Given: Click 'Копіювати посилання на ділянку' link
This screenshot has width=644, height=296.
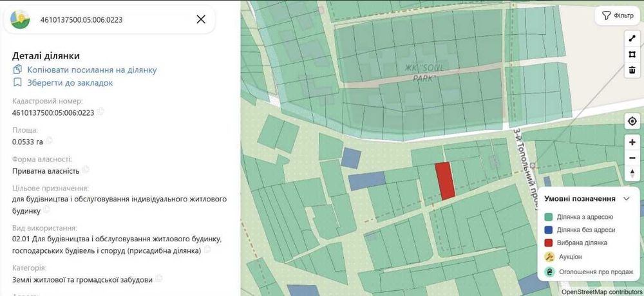Looking at the screenshot, I should coord(92,69).
